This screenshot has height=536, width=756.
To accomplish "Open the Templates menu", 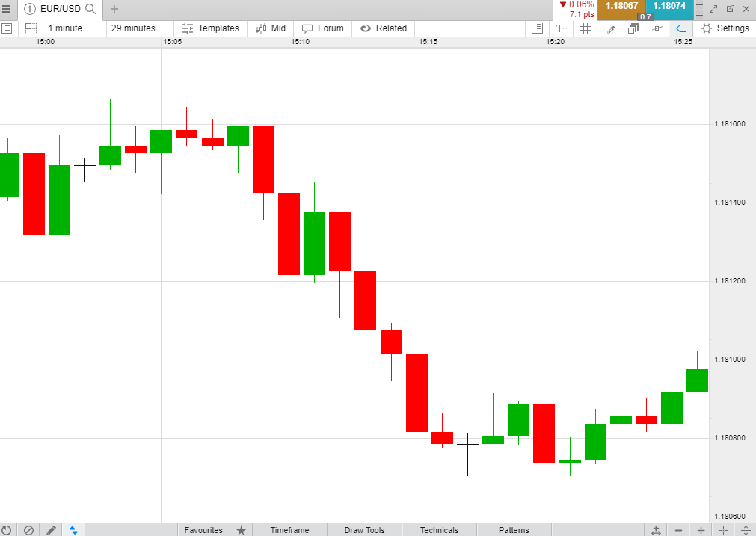I will [211, 28].
